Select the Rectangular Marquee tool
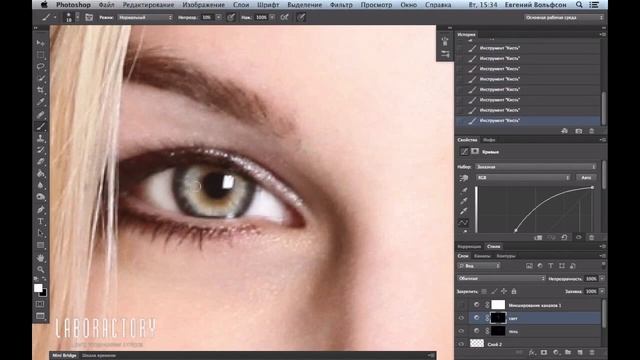Screen dimensions: 640x360 40,55
